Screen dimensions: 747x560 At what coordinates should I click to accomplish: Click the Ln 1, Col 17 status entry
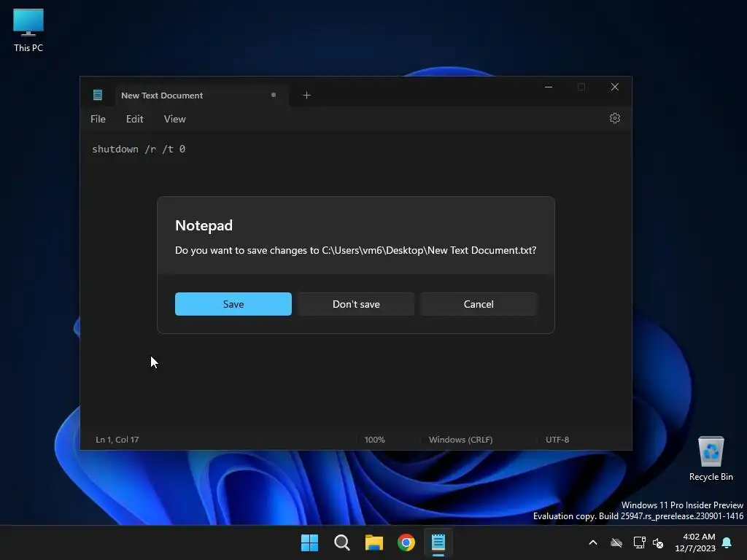(x=117, y=440)
